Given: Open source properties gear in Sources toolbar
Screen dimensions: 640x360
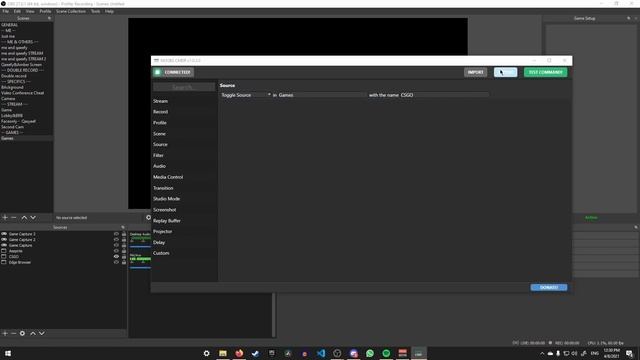Looking at the screenshot, I should click(x=22, y=333).
